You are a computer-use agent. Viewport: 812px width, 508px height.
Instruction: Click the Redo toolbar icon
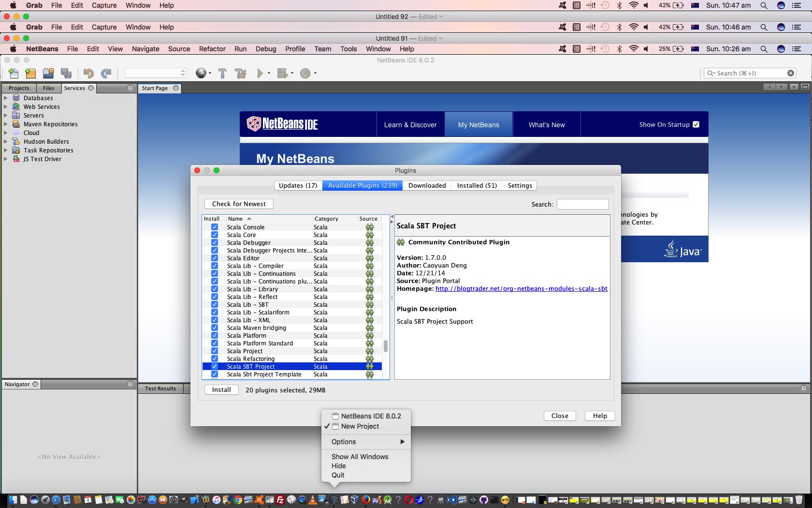tap(106, 73)
